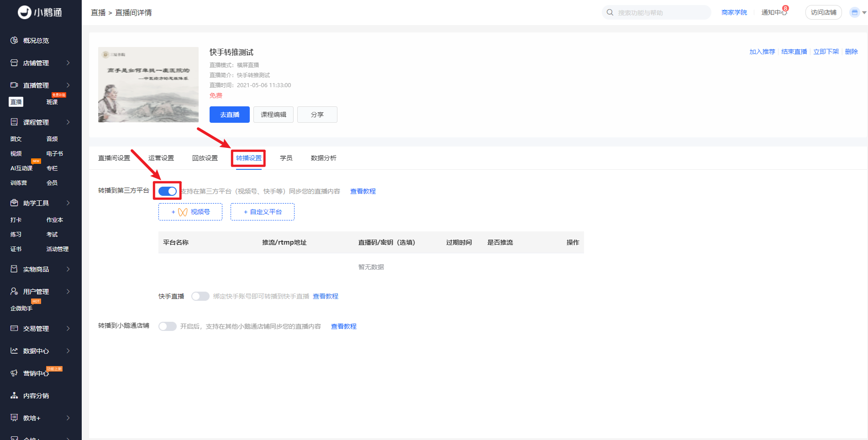Image resolution: width=868 pixels, height=440 pixels.
Task: Click the 内容分销 network icon
Action: click(14, 396)
